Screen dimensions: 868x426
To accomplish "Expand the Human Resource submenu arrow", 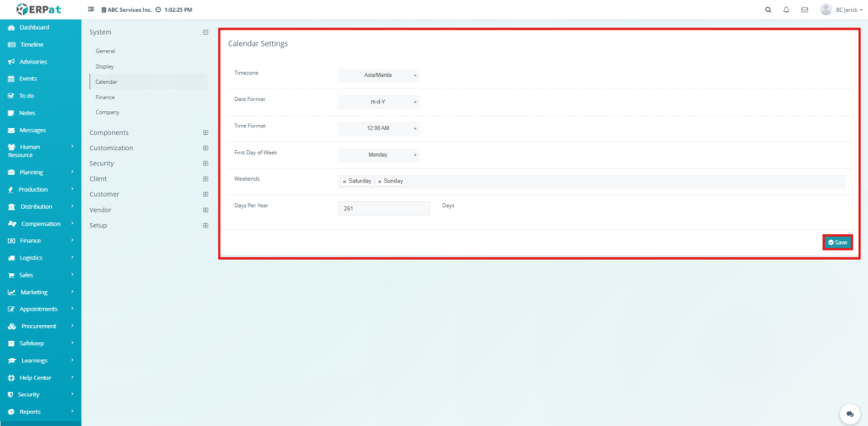I will (x=73, y=147).
